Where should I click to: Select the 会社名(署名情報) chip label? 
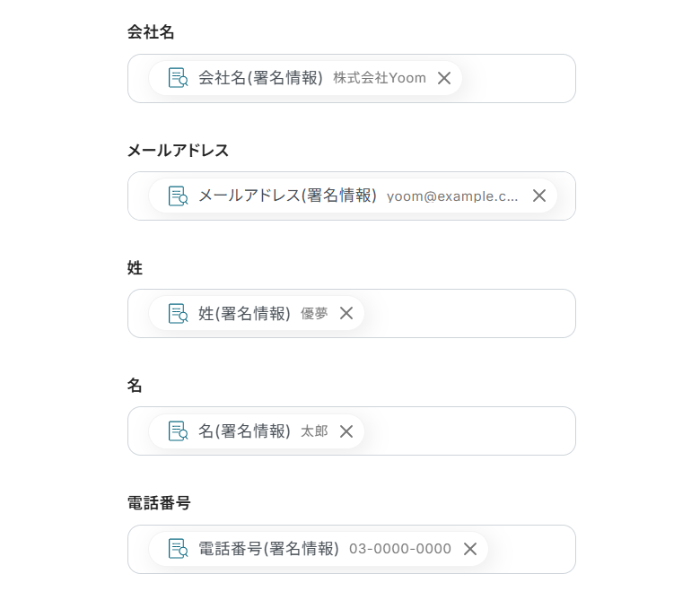[260, 78]
